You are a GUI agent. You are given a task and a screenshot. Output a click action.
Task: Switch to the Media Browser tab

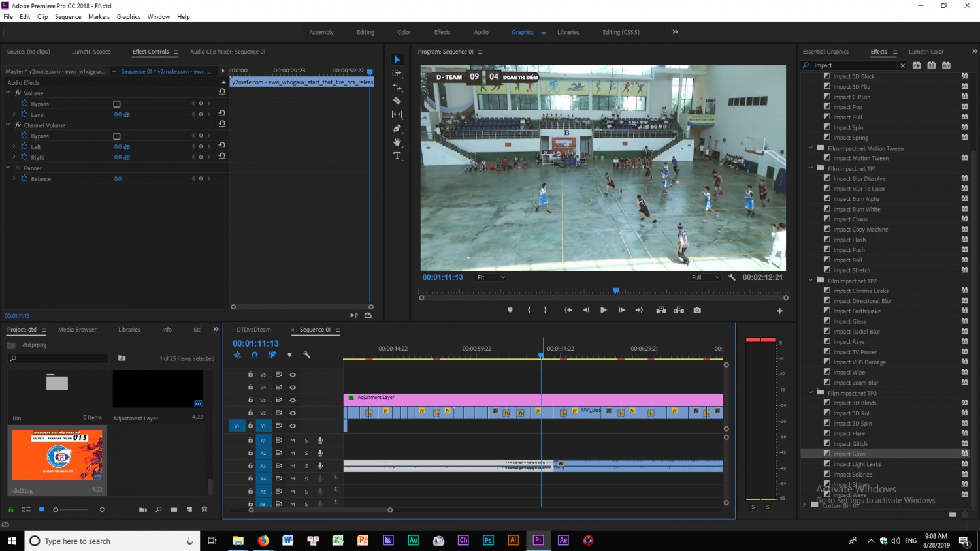coord(77,330)
